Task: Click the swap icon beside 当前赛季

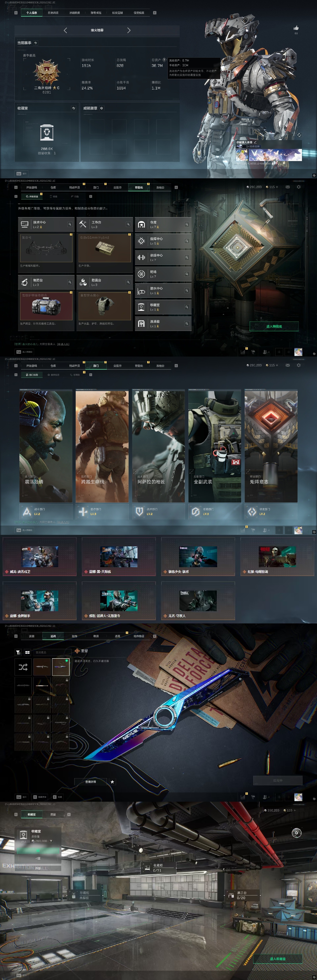Action: 36,43
